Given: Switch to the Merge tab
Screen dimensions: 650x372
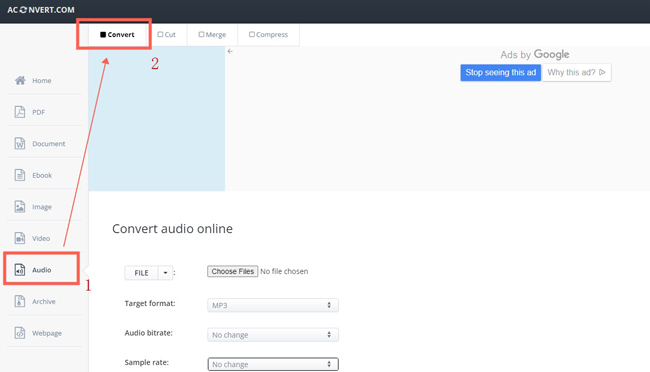Looking at the screenshot, I should [x=212, y=34].
